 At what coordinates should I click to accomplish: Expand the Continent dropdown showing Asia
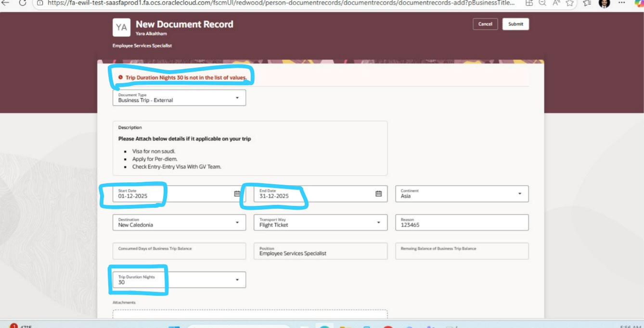point(462,194)
